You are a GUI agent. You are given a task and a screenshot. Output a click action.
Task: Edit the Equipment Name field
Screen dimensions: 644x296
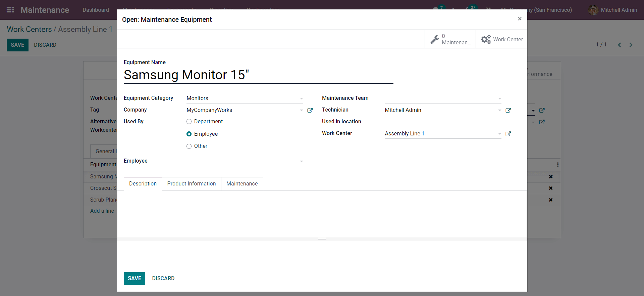pyautogui.click(x=258, y=75)
